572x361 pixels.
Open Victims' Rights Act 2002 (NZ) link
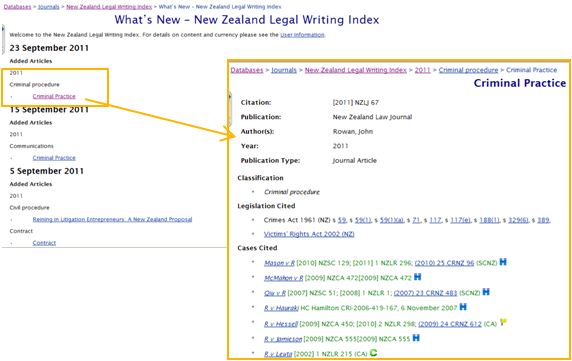click(309, 234)
